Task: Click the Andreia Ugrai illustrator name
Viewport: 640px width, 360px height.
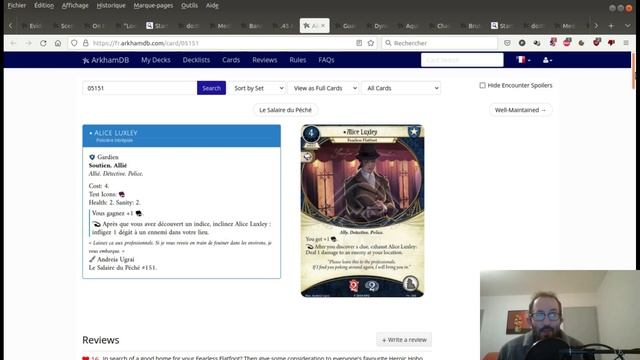Action: tap(116, 260)
